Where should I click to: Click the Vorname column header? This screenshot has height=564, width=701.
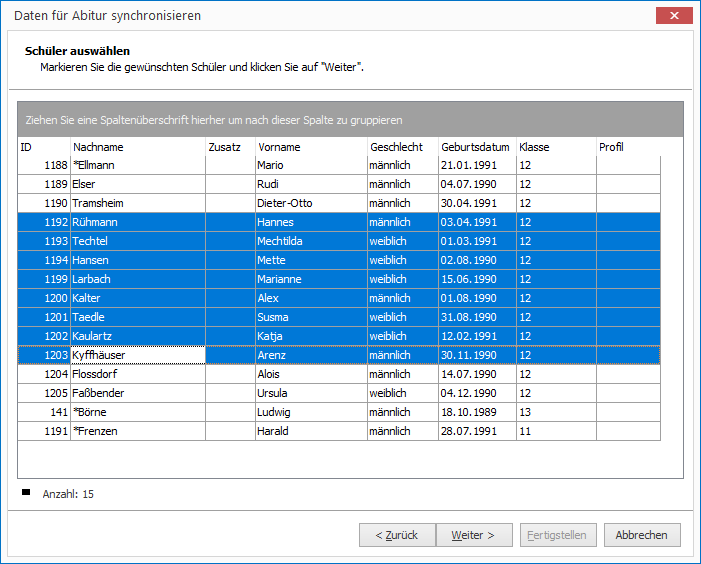[311, 147]
